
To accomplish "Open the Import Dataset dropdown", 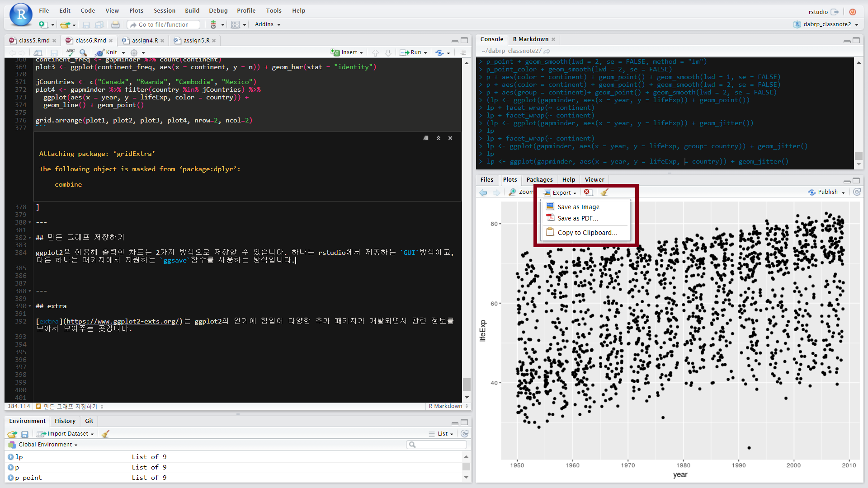I will tap(67, 434).
